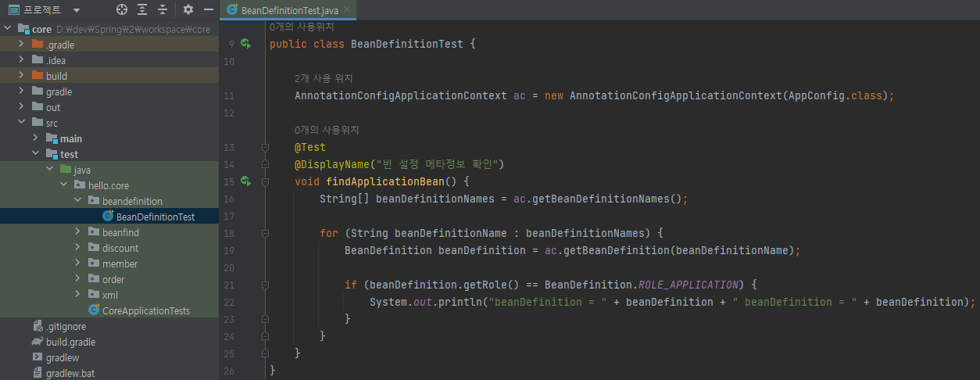This screenshot has width=980, height=380.
Task: Click the hello.core package icon
Action: click(x=80, y=185)
